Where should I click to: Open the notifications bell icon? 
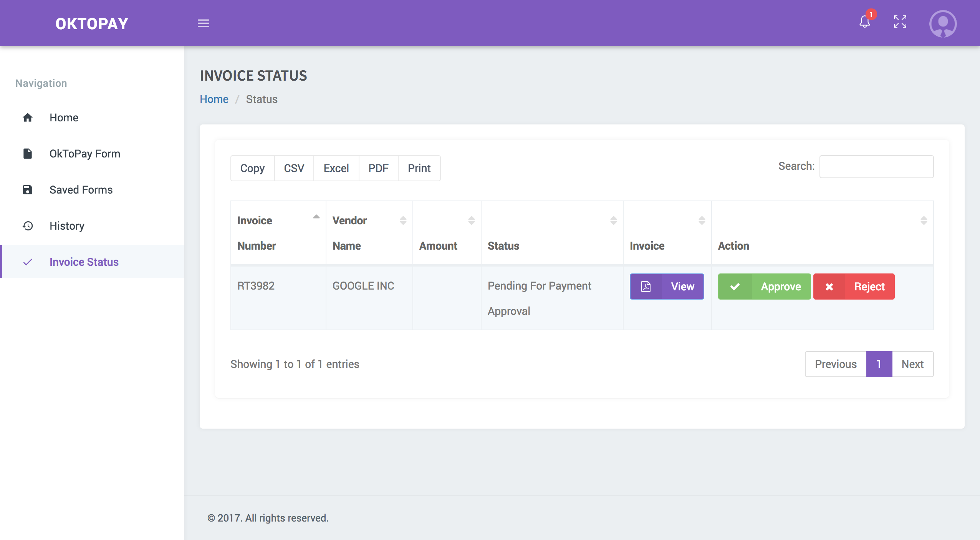point(864,22)
